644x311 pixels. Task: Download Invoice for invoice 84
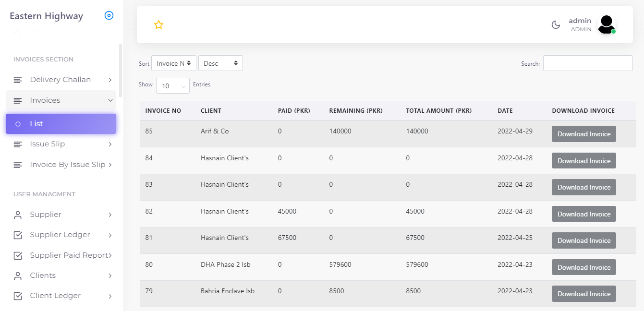point(583,161)
